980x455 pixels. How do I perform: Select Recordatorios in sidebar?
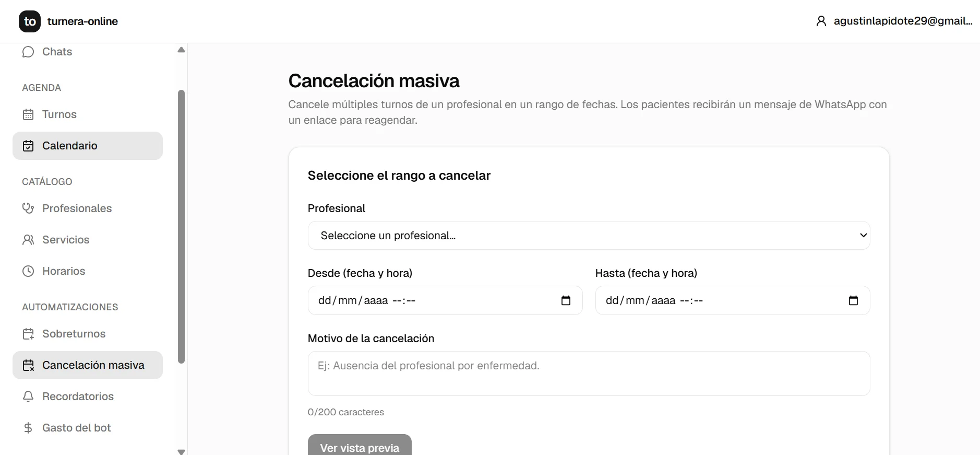[x=88, y=396]
